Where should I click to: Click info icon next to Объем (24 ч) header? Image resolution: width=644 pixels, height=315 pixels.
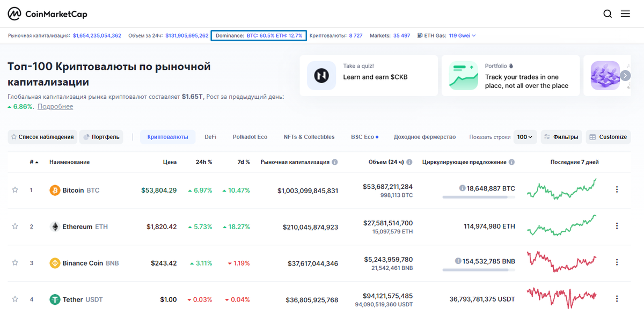pos(409,162)
